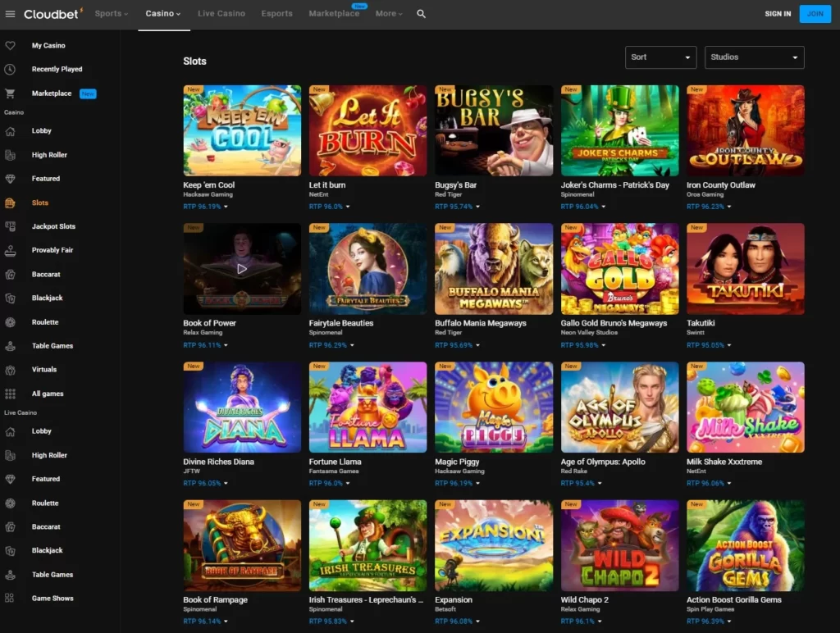This screenshot has height=633, width=840.
Task: Open the Irish Treasures game thumbnail
Action: (368, 546)
